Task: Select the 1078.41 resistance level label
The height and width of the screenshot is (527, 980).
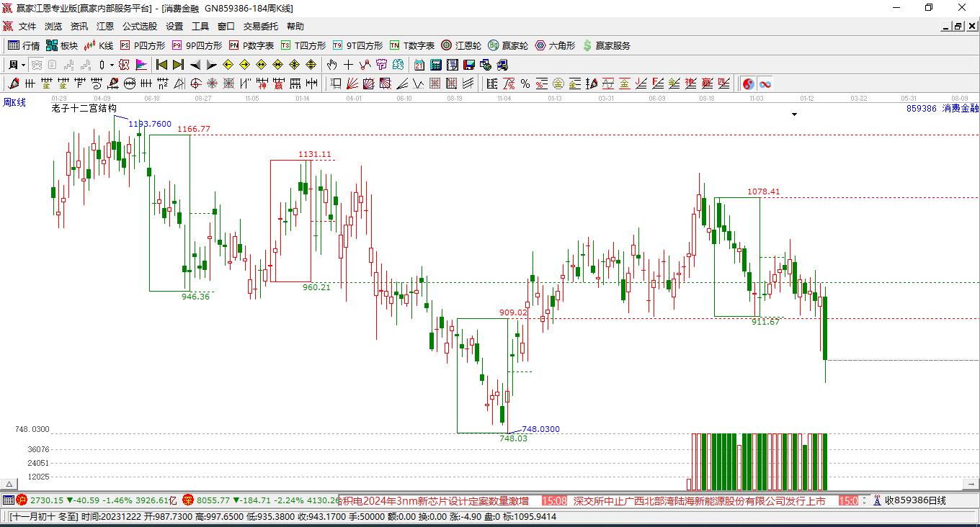Action: point(764,192)
